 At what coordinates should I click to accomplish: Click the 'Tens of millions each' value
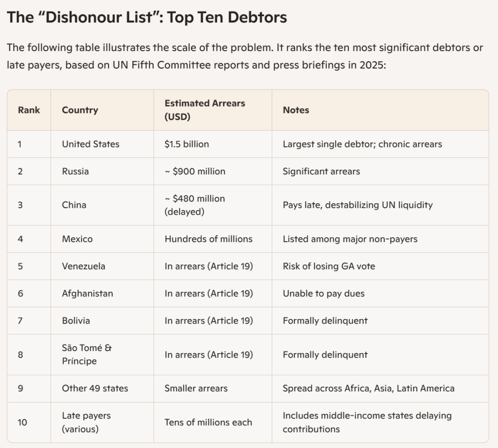click(x=208, y=423)
